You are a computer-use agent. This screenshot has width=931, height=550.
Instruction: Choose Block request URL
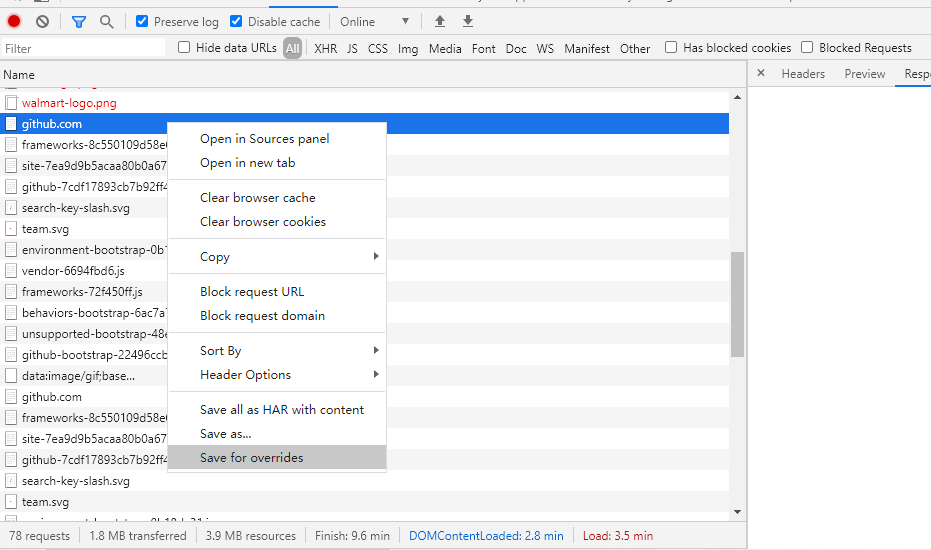click(277, 292)
